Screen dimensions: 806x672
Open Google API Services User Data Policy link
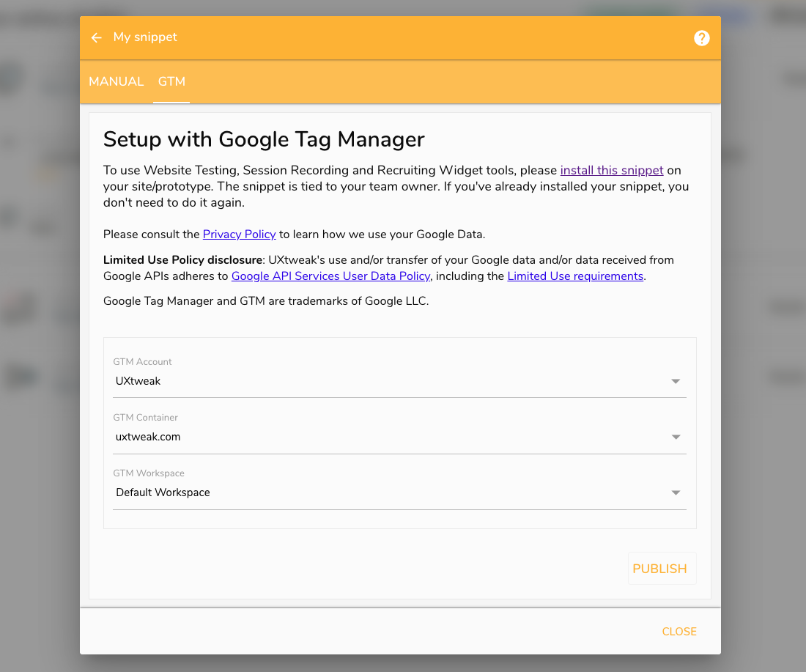pyautogui.click(x=331, y=276)
